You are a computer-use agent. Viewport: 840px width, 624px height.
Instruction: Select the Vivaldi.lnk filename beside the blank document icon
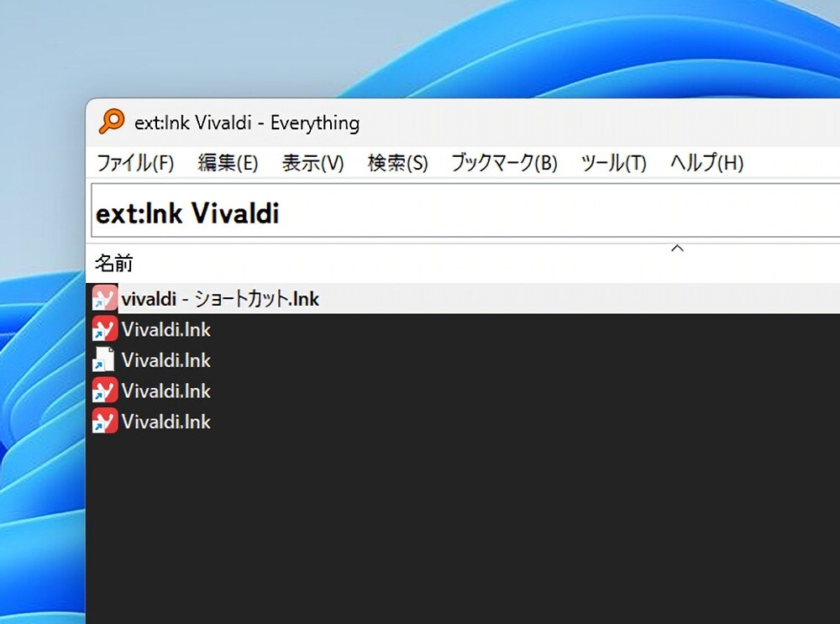165,360
